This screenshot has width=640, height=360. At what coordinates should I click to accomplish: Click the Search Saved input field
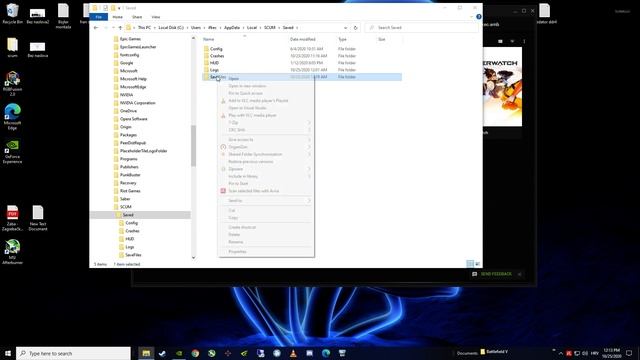point(422,27)
